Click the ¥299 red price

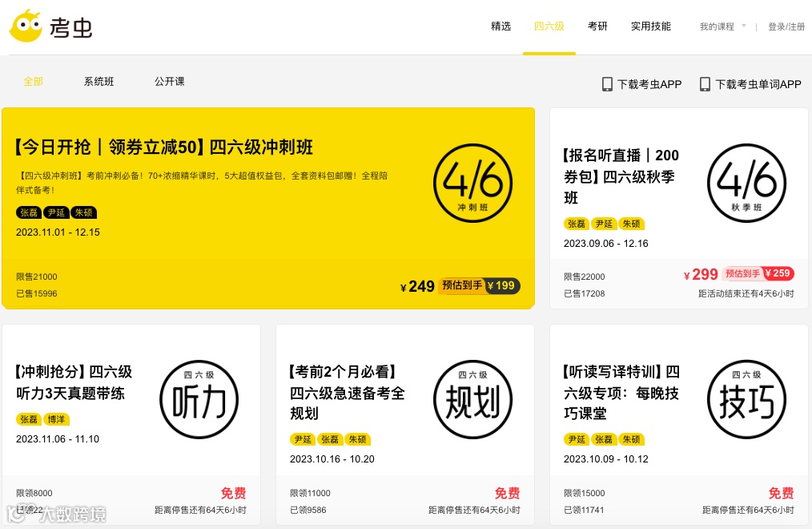click(701, 274)
